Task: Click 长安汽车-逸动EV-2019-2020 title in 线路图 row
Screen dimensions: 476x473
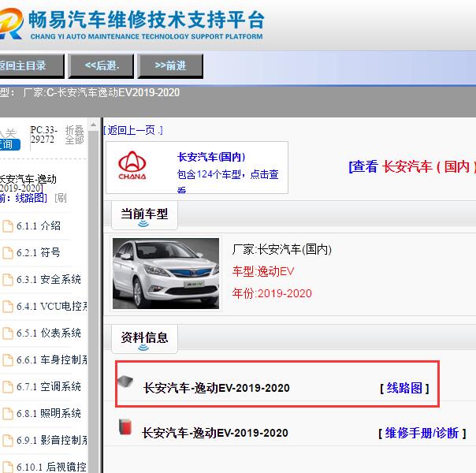Action: click(x=216, y=388)
